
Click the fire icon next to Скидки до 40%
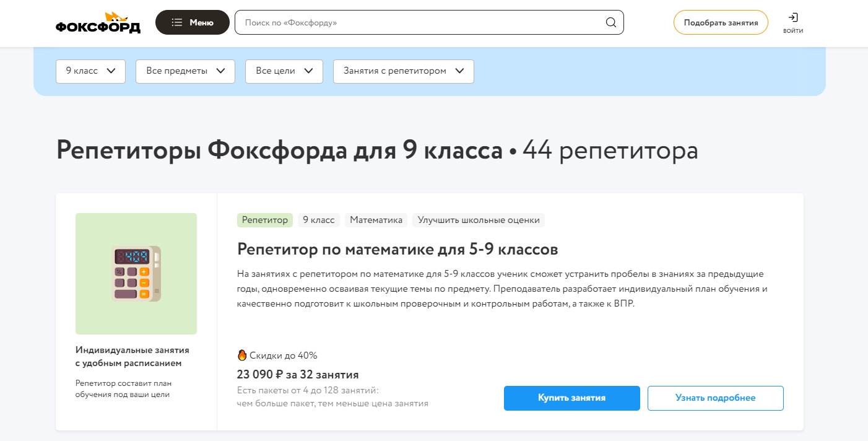tap(242, 355)
